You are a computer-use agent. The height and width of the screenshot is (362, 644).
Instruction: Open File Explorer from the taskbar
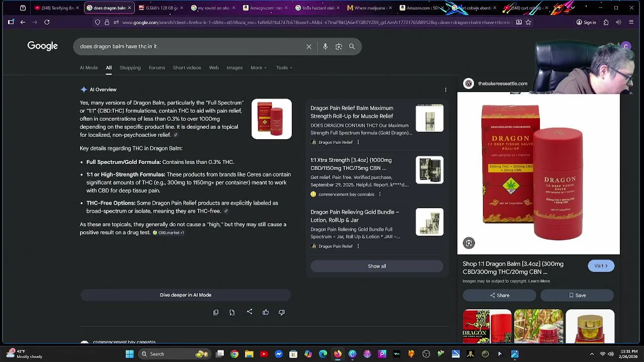coord(249,354)
